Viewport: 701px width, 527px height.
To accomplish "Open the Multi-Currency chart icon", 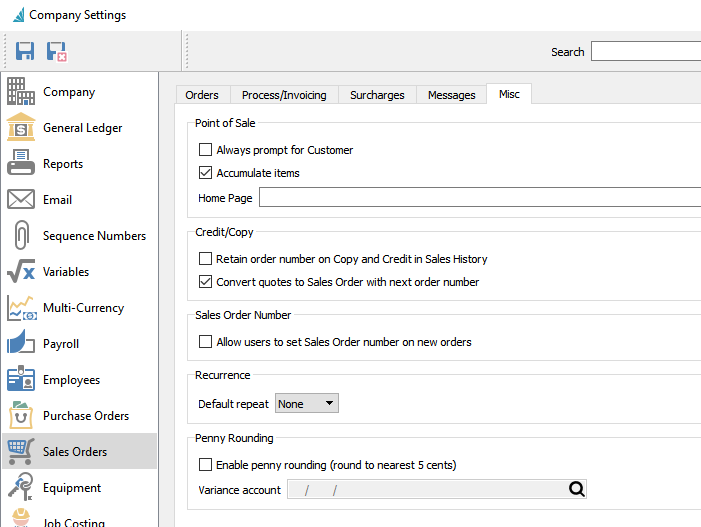I will (21, 308).
